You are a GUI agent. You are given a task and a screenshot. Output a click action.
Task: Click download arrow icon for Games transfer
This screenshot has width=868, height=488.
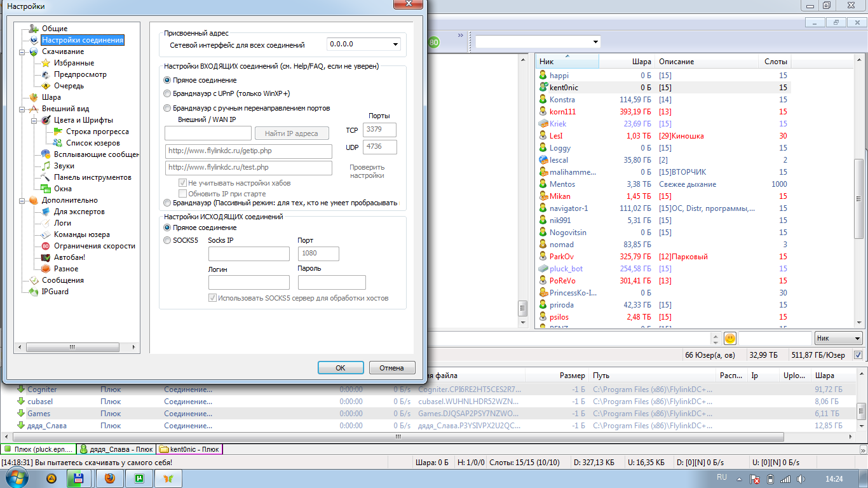coord(20,413)
